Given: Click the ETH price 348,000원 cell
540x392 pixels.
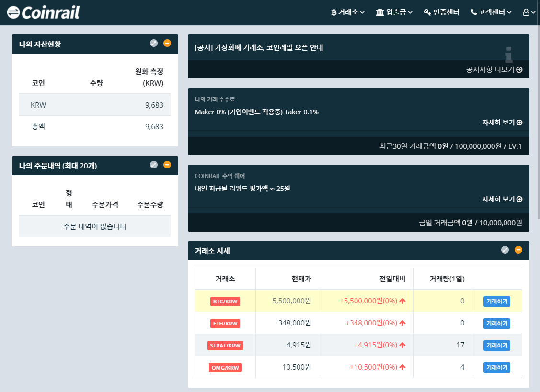Looking at the screenshot, I should click(x=287, y=323).
